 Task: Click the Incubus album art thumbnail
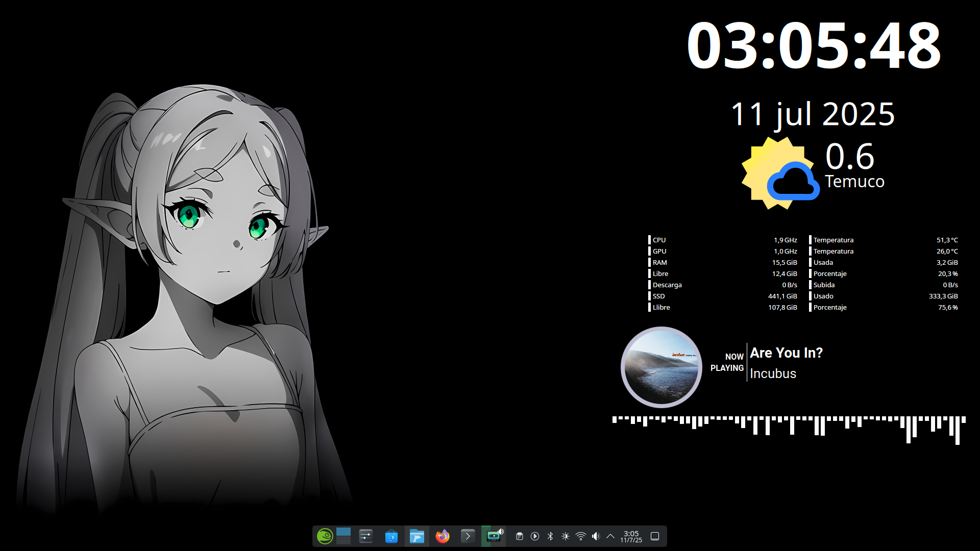click(661, 367)
